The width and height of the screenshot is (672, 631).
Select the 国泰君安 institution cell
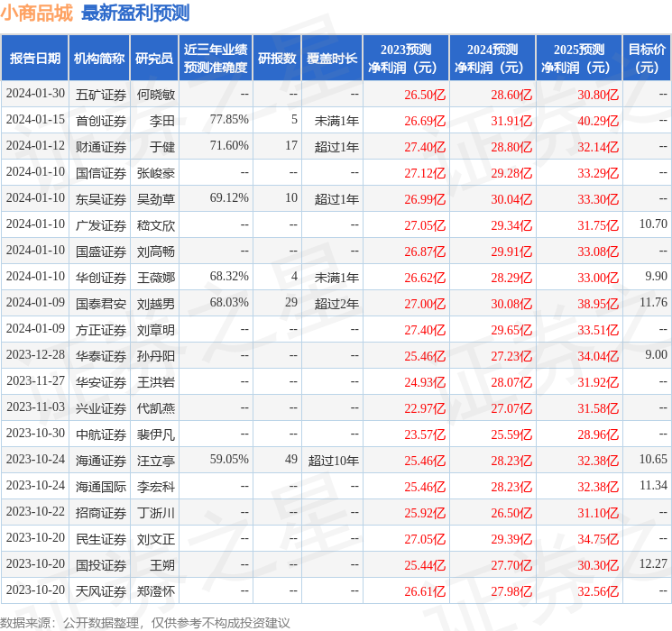coord(101,304)
